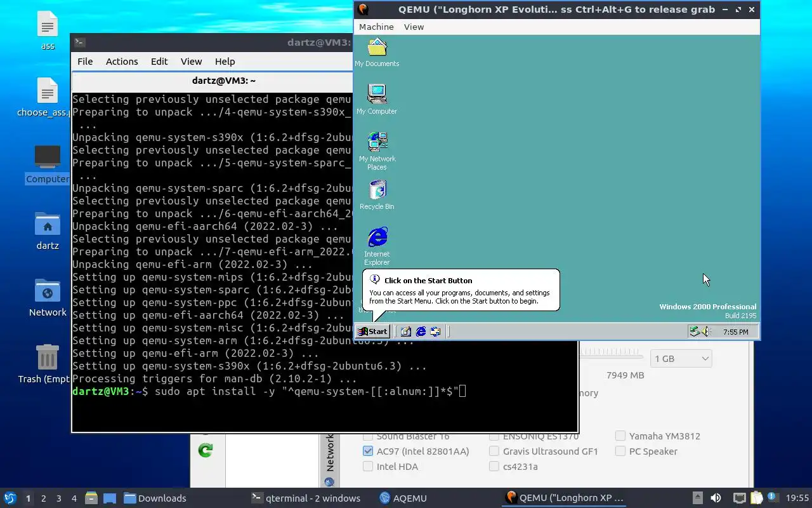Open the Recycle Bin in the QEMU guest

pyautogui.click(x=377, y=195)
